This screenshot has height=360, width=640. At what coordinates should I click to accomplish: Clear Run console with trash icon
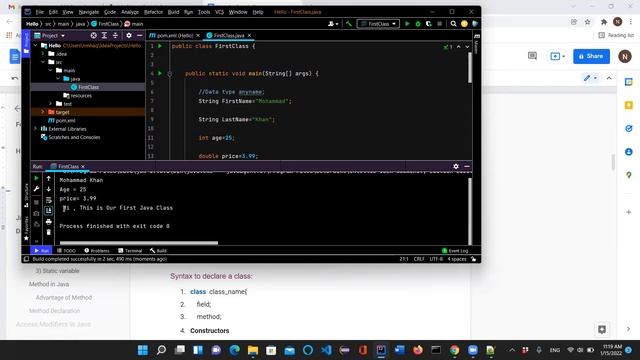click(49, 232)
